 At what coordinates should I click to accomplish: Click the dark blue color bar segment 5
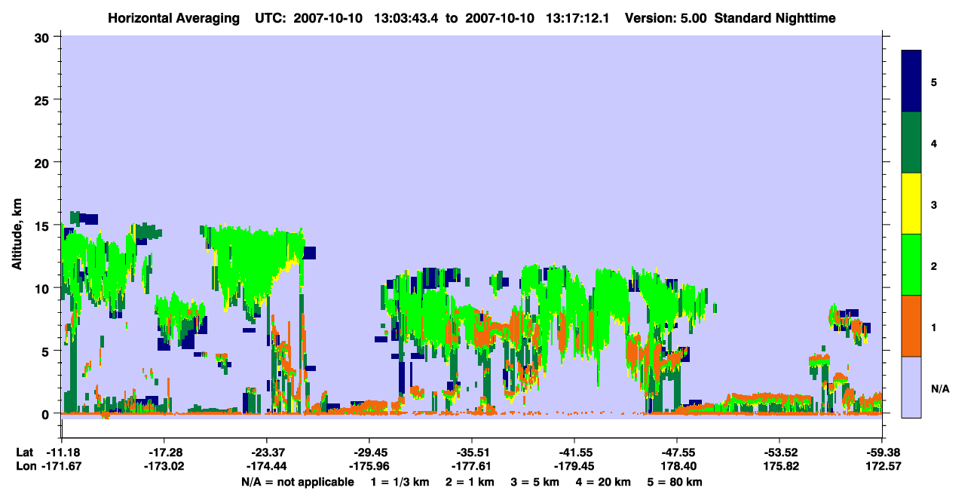[911, 81]
